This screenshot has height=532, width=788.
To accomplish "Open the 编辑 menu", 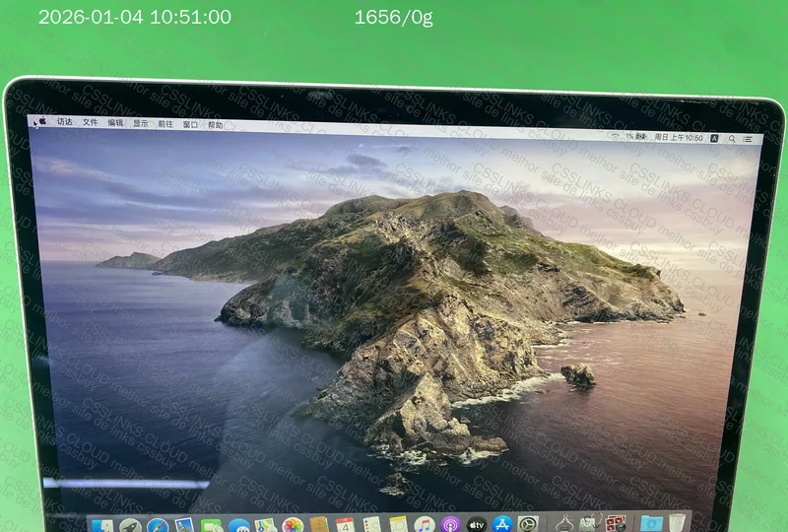I will (x=115, y=123).
